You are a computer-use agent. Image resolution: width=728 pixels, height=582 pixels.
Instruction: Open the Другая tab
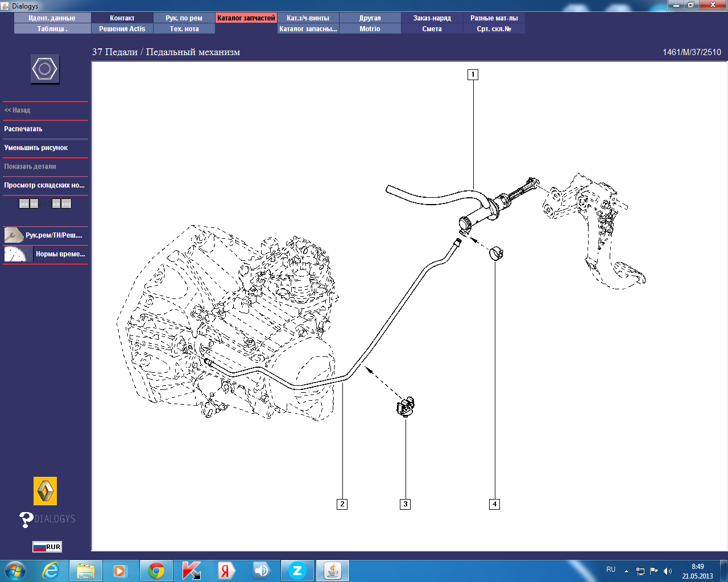(x=370, y=18)
